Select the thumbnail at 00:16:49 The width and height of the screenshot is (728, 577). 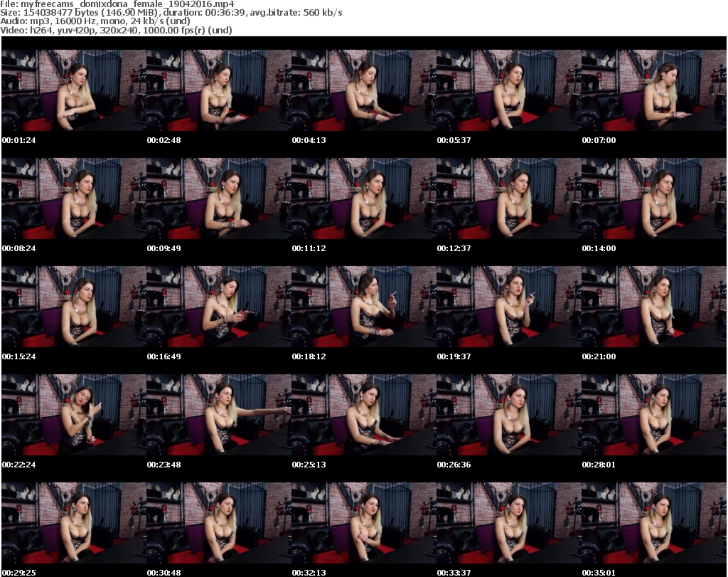[219, 307]
